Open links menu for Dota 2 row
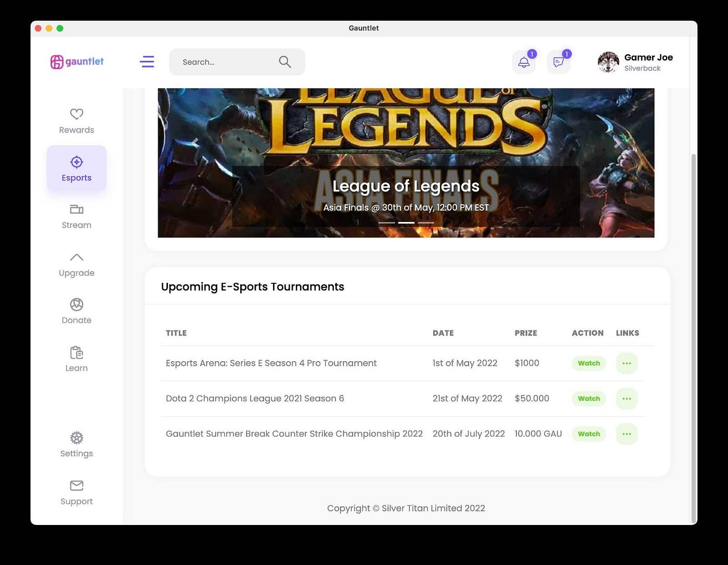 [x=627, y=399]
